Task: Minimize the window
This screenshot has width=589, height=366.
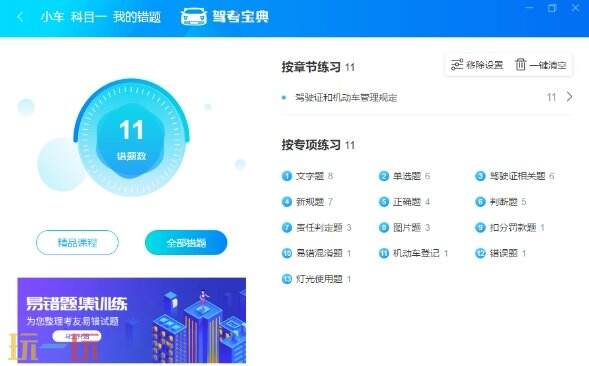Action: click(x=529, y=8)
